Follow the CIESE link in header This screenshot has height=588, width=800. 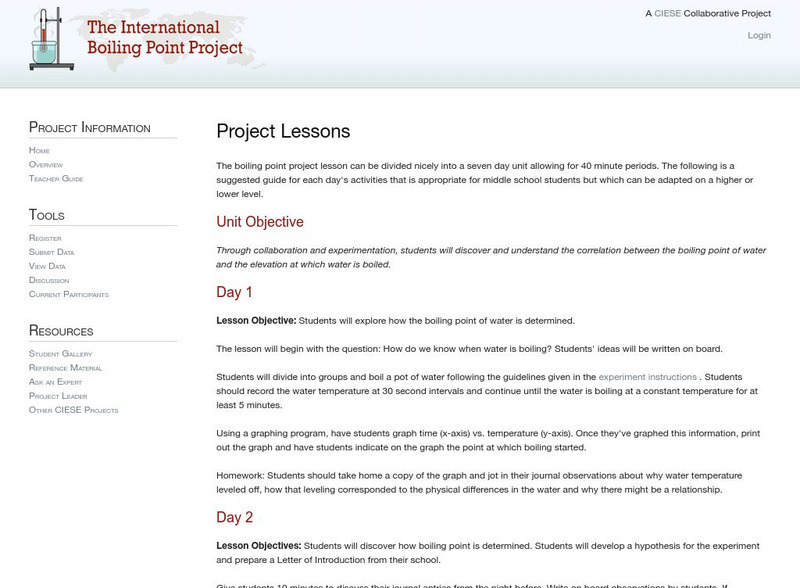(667, 14)
